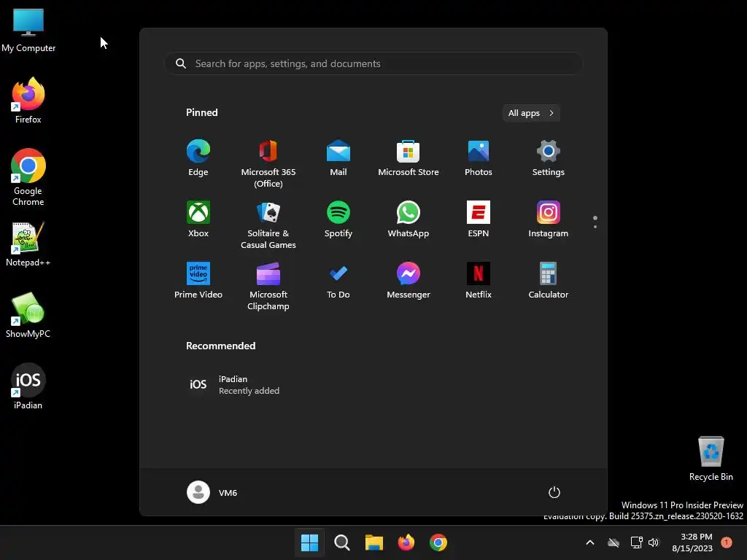The height and width of the screenshot is (560, 747).
Task: Expand hidden system tray icons
Action: 589,542
